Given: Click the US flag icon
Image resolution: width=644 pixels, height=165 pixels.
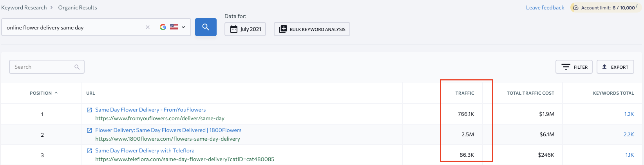Looking at the screenshot, I should 174,27.
